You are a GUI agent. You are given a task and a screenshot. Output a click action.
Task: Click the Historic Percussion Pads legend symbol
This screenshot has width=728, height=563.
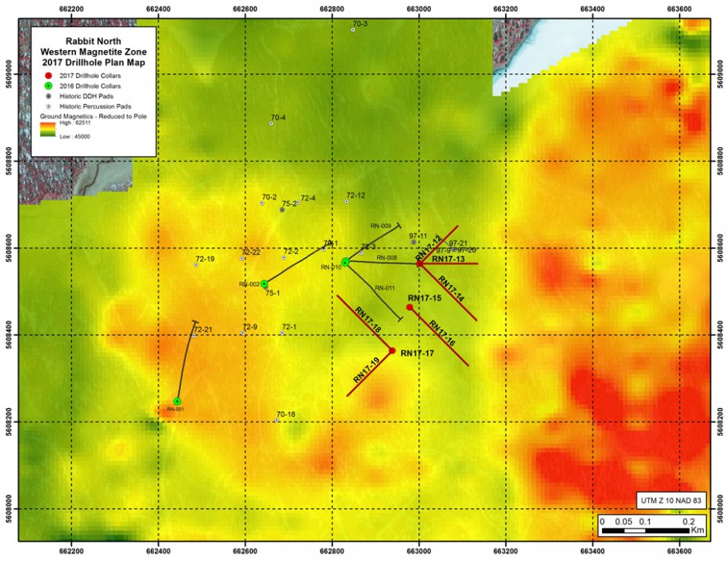coord(48,106)
